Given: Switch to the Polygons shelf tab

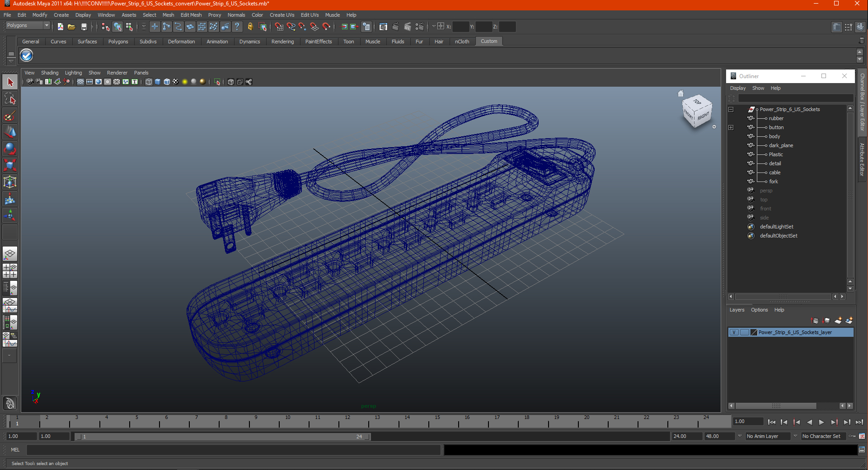Looking at the screenshot, I should tap(118, 42).
